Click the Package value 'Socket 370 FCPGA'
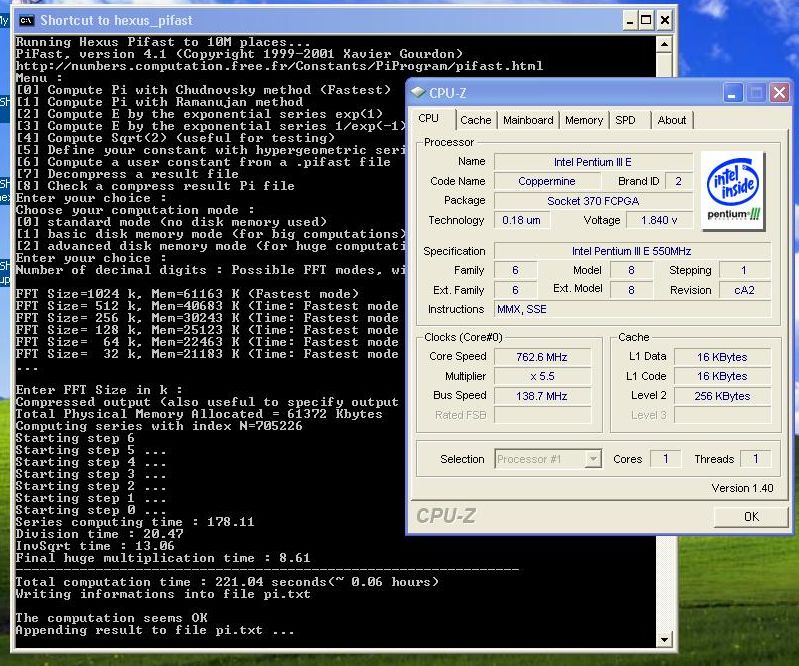Viewport: 799px width, 666px height. [x=593, y=201]
